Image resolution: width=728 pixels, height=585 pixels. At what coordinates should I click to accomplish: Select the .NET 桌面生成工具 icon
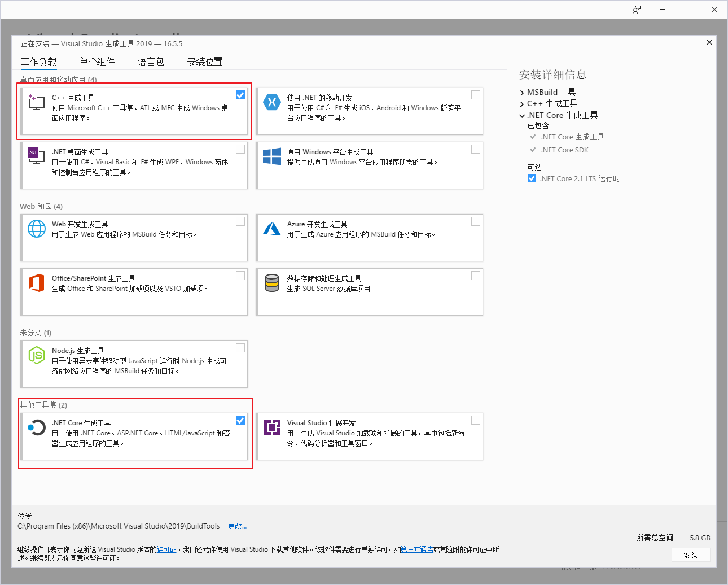36,156
